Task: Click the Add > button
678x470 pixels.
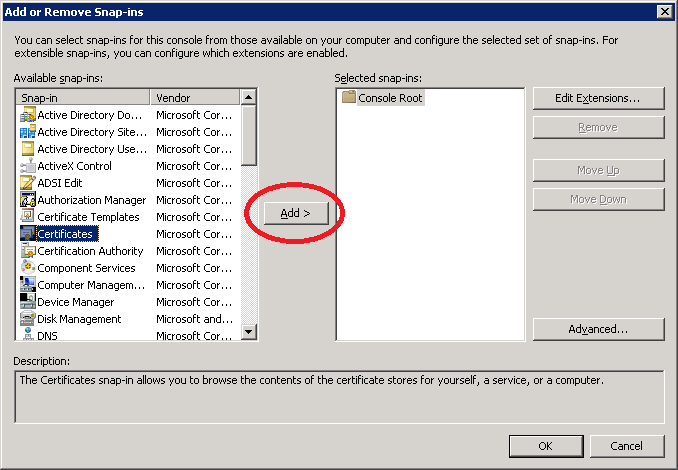Action: tap(296, 213)
